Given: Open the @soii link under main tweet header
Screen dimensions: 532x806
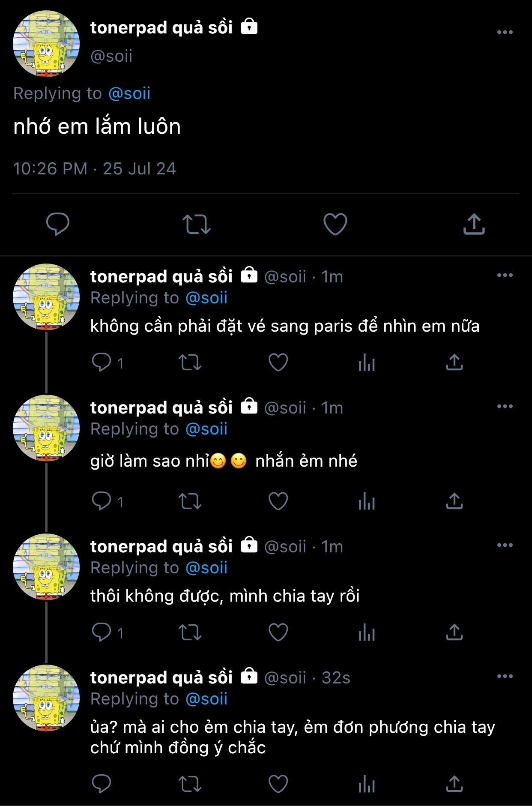Looking at the screenshot, I should click(x=129, y=93).
